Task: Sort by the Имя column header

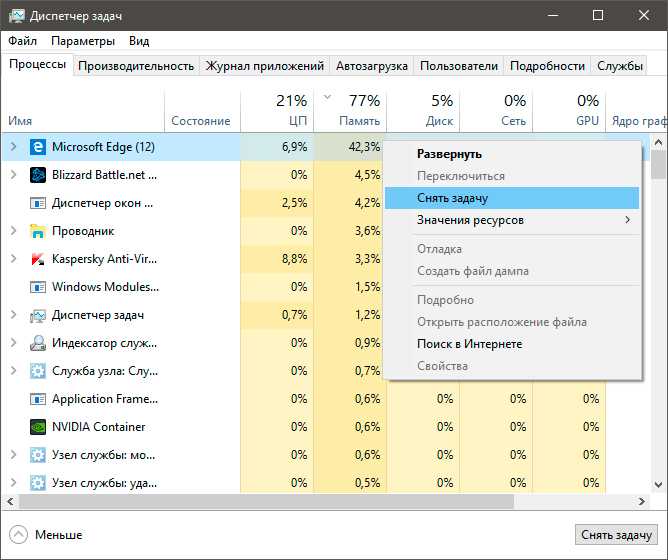Action: (83, 111)
